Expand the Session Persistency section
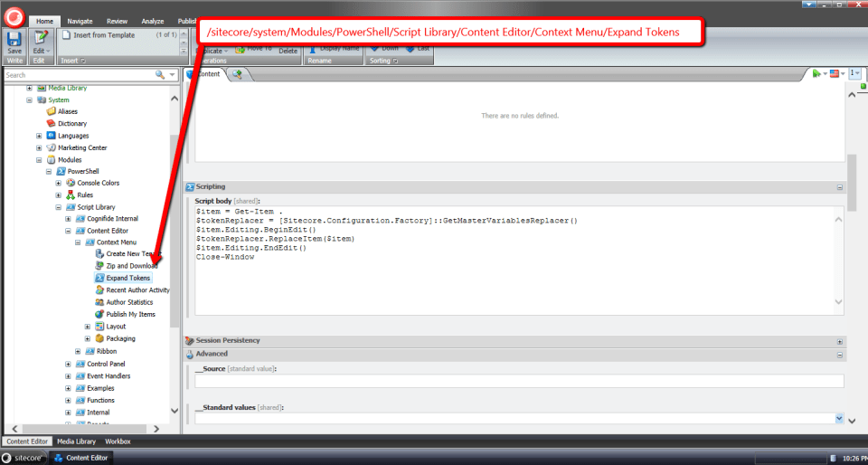The image size is (868, 465). coord(840,341)
